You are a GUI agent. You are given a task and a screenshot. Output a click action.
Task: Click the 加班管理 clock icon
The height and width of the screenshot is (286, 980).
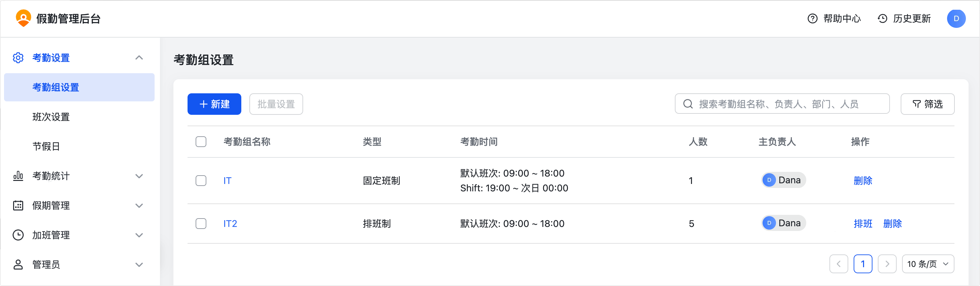coord(18,235)
